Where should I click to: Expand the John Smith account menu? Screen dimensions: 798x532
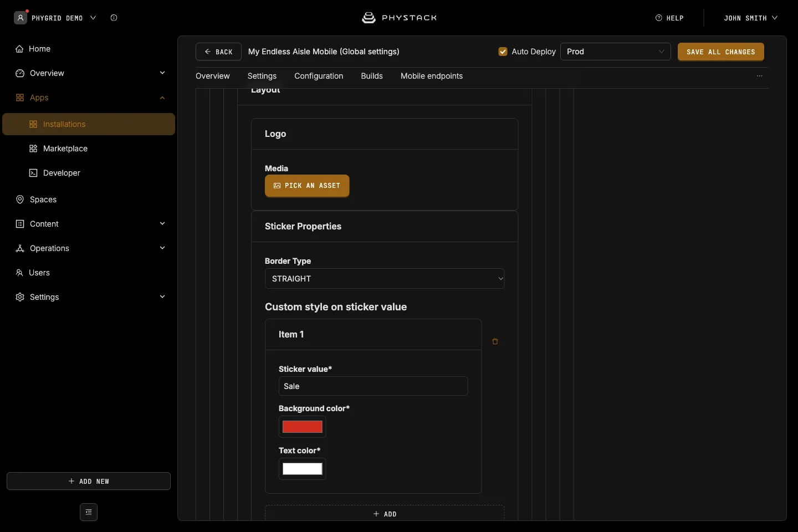click(750, 18)
